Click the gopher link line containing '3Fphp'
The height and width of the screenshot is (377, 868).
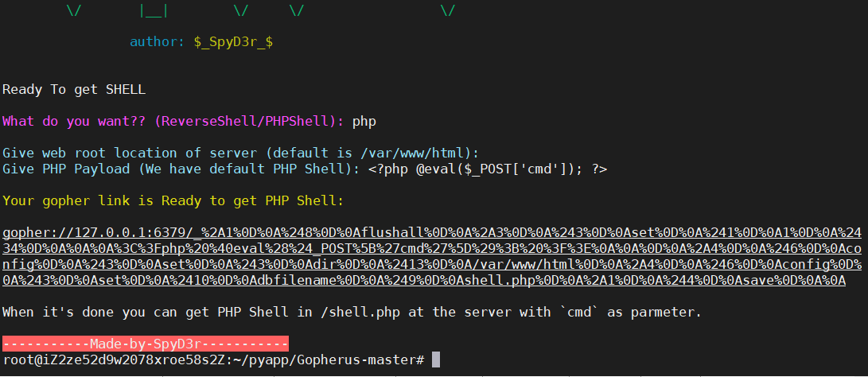432,249
